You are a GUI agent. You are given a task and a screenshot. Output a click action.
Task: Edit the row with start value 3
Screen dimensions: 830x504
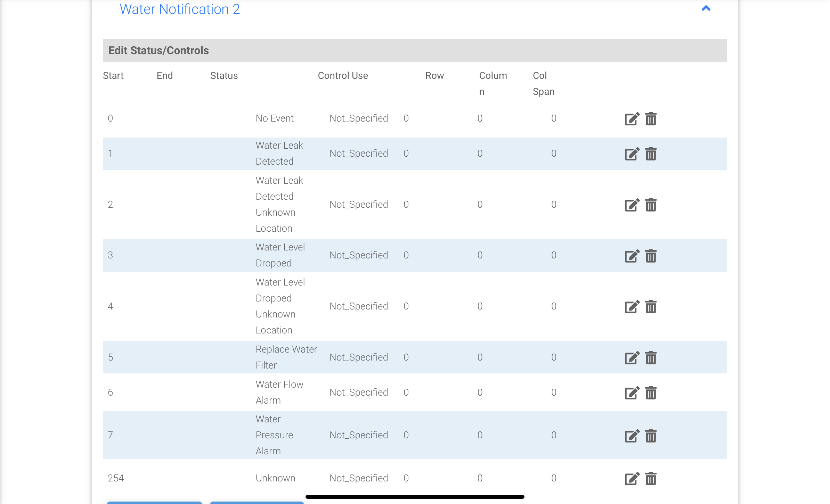[x=632, y=256]
